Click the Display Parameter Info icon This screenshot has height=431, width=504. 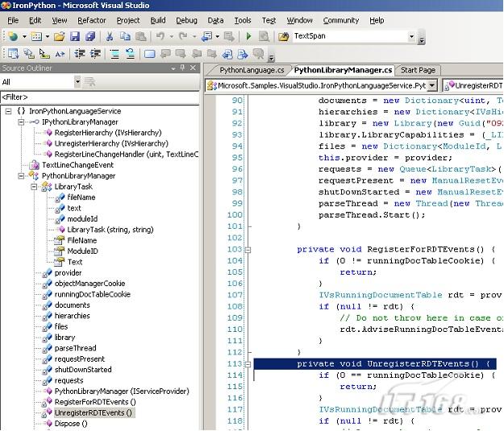coord(29,54)
